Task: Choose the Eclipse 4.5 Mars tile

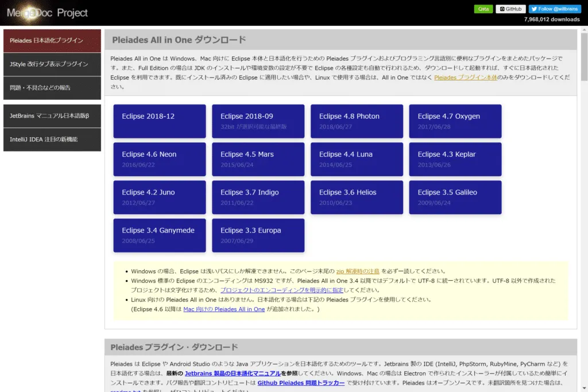Action: 258,160
